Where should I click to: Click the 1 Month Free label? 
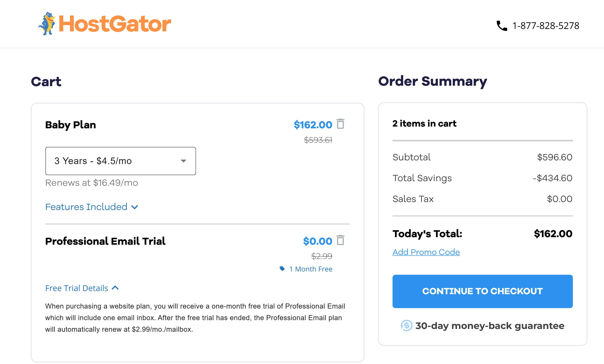point(311,269)
